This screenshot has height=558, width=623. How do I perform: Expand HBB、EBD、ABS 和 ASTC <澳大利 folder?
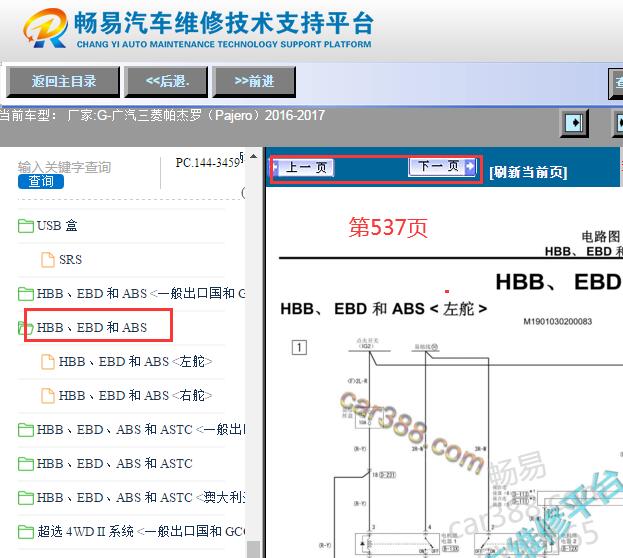pos(141,498)
